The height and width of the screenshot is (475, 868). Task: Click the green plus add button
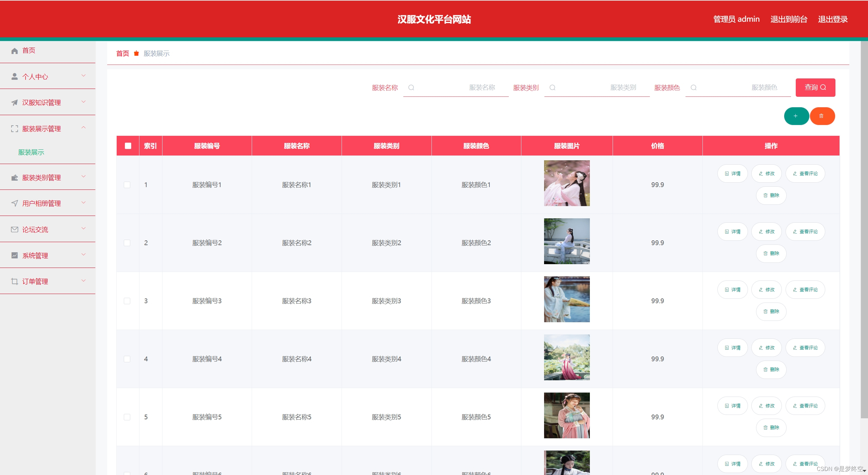pos(796,116)
